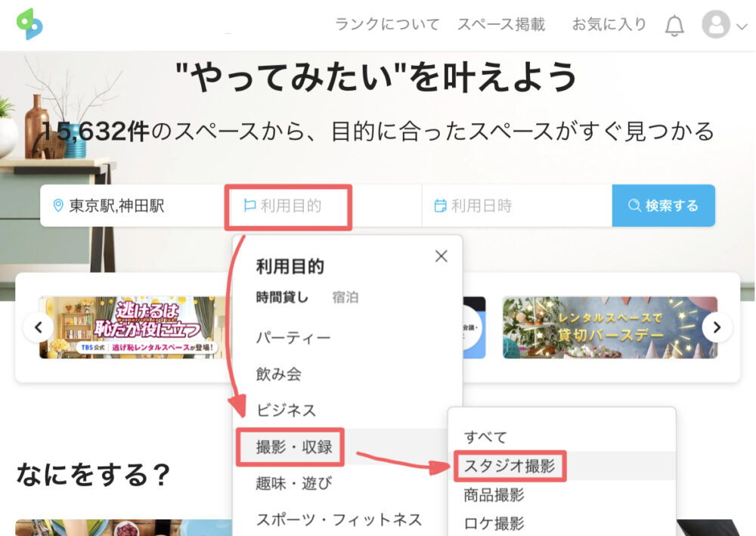
Task: Click the left carousel arrow
Action: 38,327
